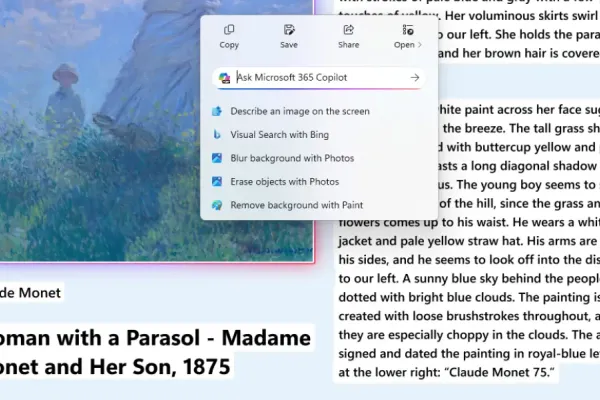Click the Share label text
The width and height of the screenshot is (600, 400).
(349, 45)
